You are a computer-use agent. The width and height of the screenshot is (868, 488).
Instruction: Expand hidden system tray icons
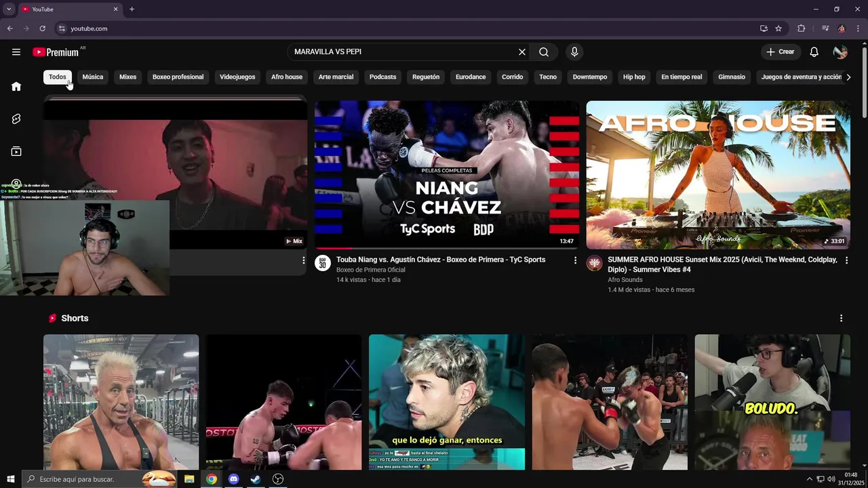click(x=809, y=479)
